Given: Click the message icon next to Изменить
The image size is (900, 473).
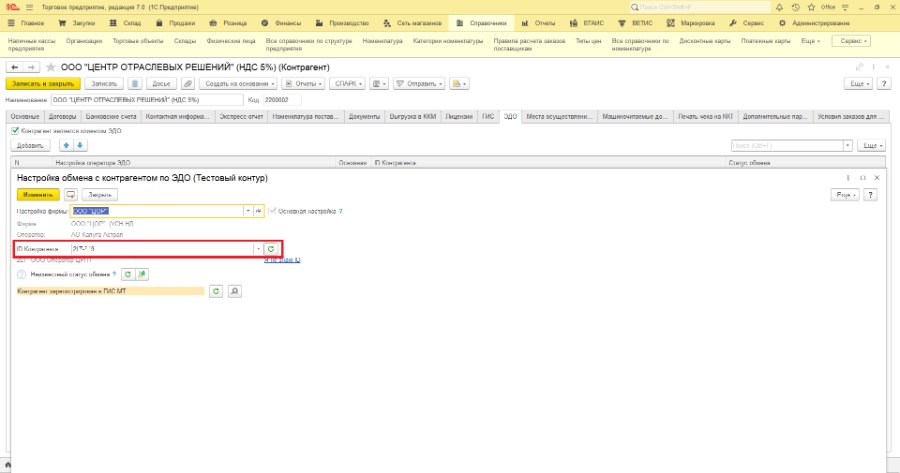Looking at the screenshot, I should (70, 195).
